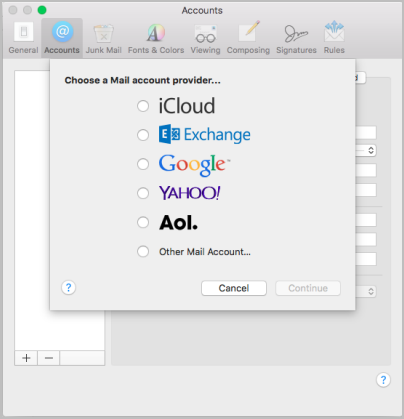Screen dimensions: 404x419
Task: Cancel the account provider dialog
Action: [234, 288]
